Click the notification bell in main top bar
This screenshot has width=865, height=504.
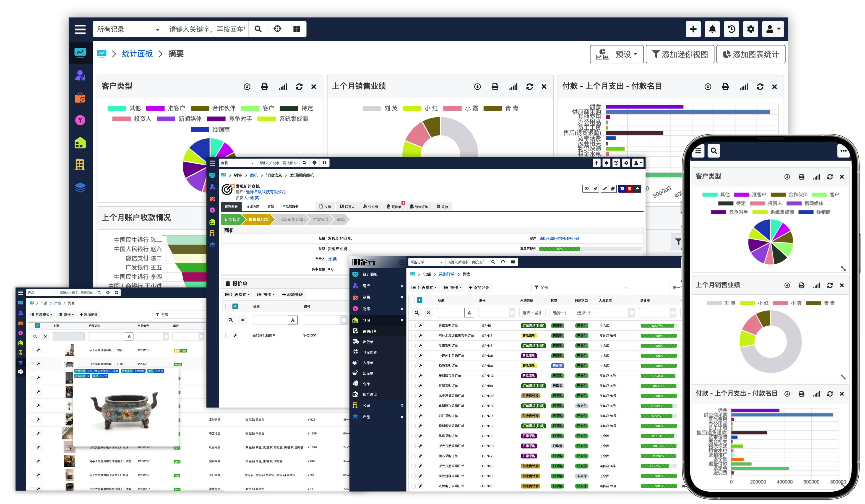(x=712, y=29)
